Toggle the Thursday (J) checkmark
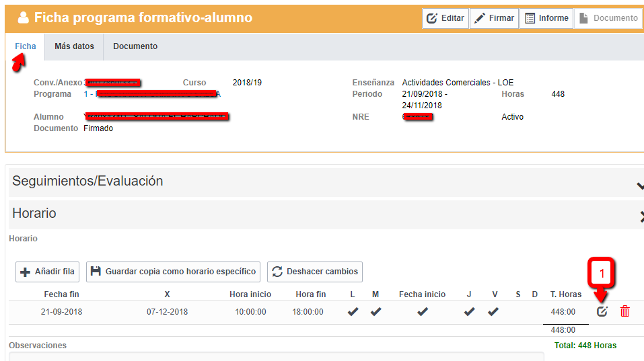This screenshot has width=644, height=361. pyautogui.click(x=469, y=312)
